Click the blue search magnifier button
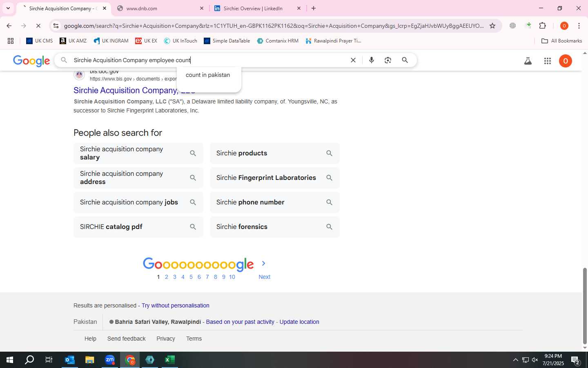Viewport: 588px width, 368px height. (x=405, y=60)
